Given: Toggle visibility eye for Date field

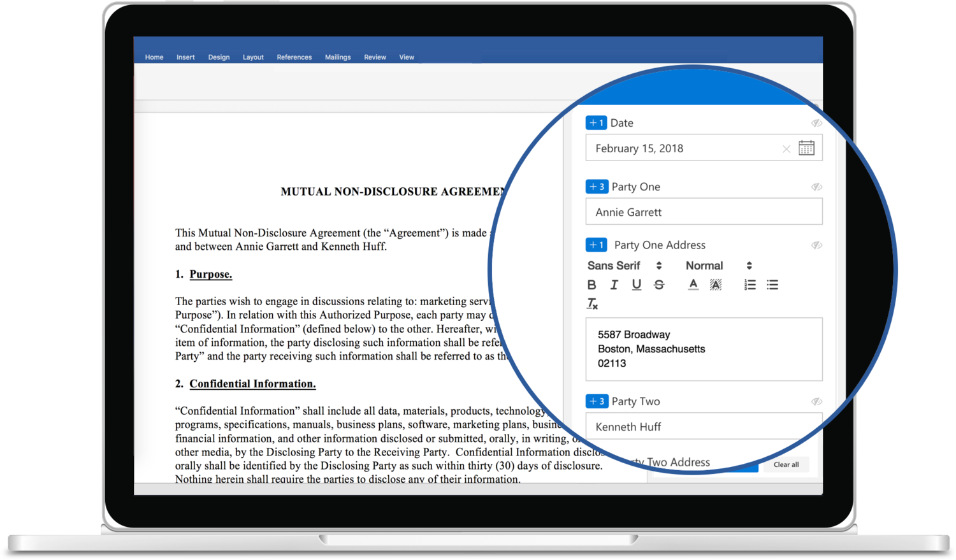Looking at the screenshot, I should (816, 123).
